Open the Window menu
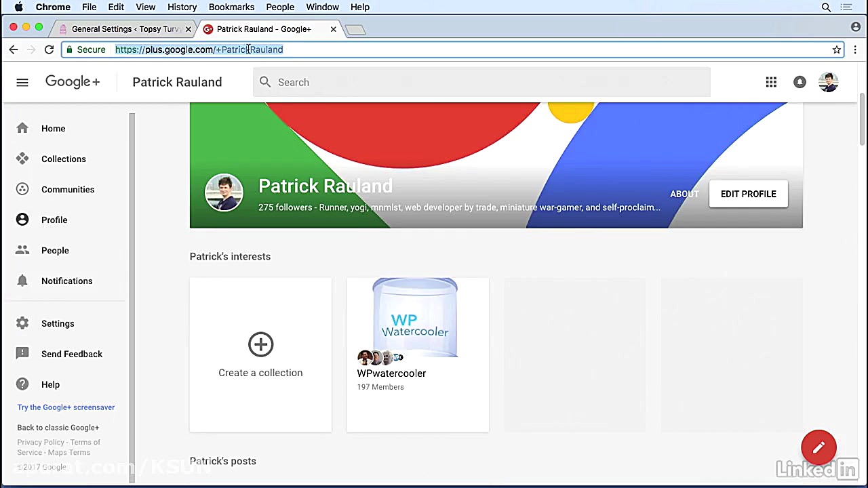Screen dimensions: 868x488 click(322, 7)
